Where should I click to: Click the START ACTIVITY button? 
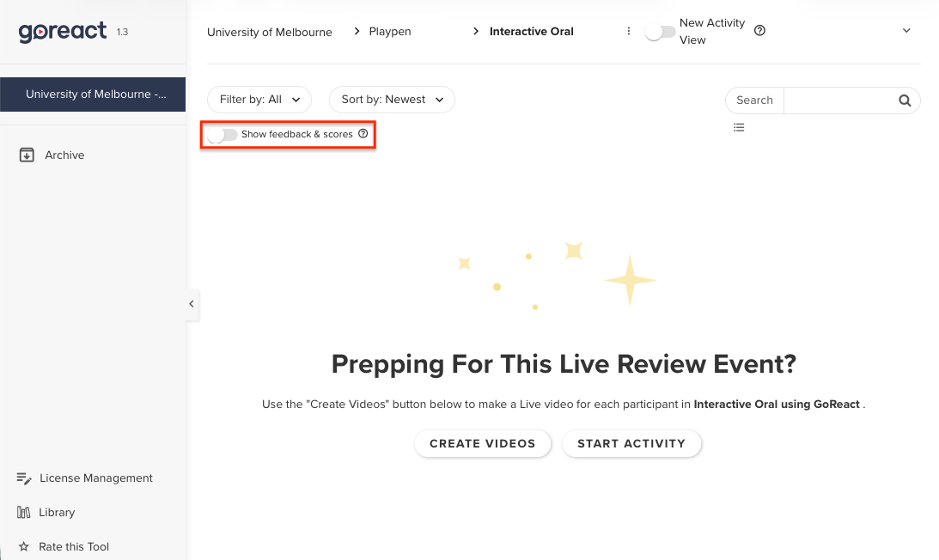[x=631, y=444]
